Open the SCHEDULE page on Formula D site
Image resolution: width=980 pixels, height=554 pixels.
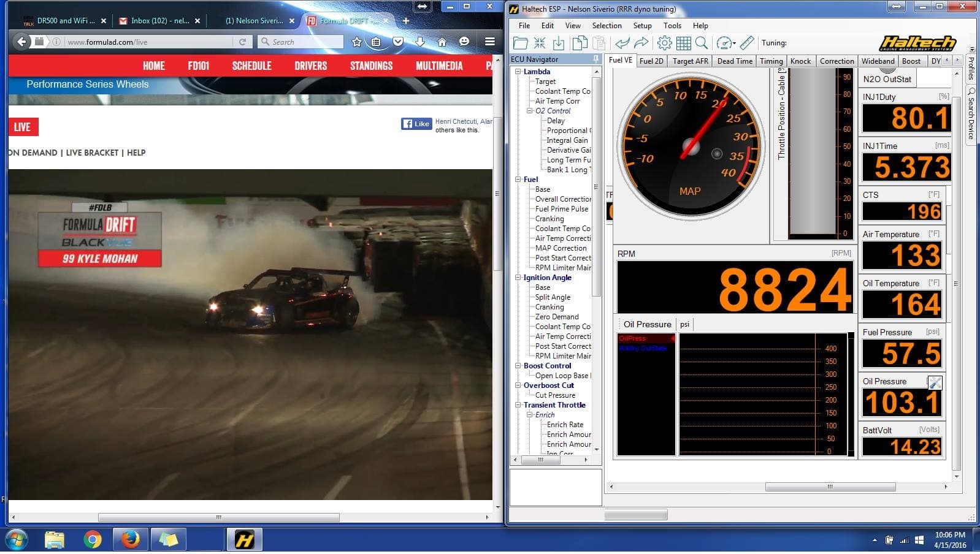(251, 66)
